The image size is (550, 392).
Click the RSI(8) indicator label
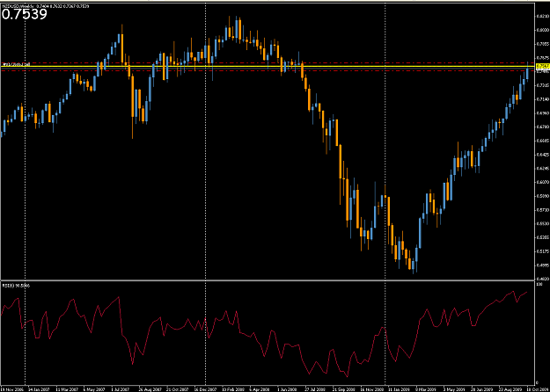point(16,286)
